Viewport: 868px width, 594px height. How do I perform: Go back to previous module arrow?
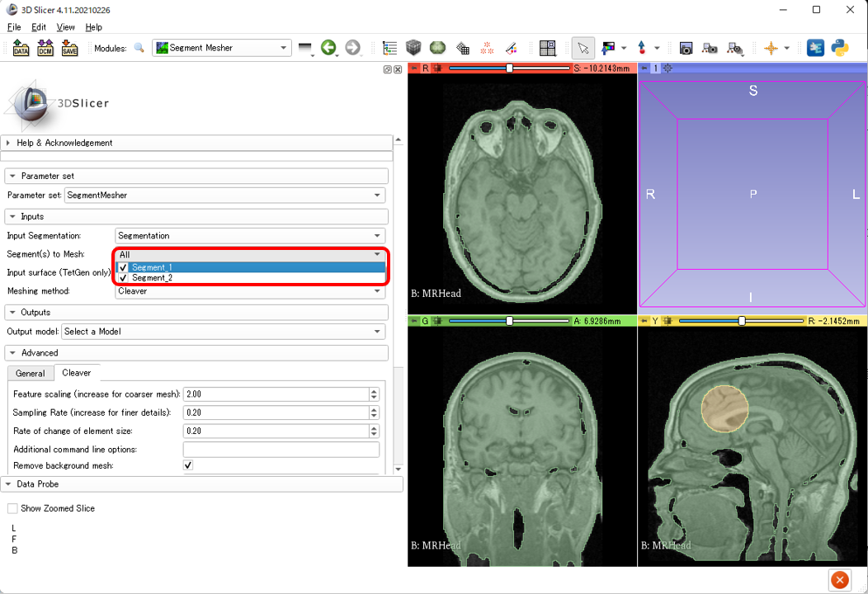[x=328, y=48]
